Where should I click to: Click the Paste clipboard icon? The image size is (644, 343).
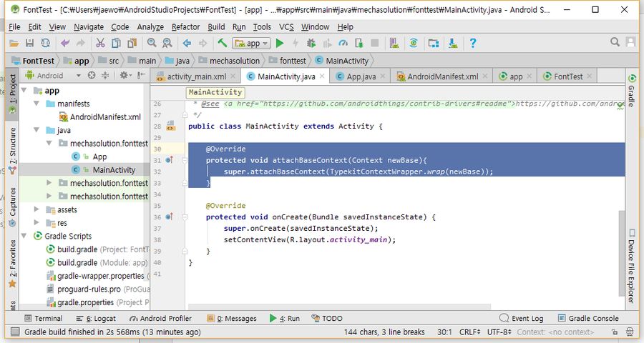[x=132, y=43]
